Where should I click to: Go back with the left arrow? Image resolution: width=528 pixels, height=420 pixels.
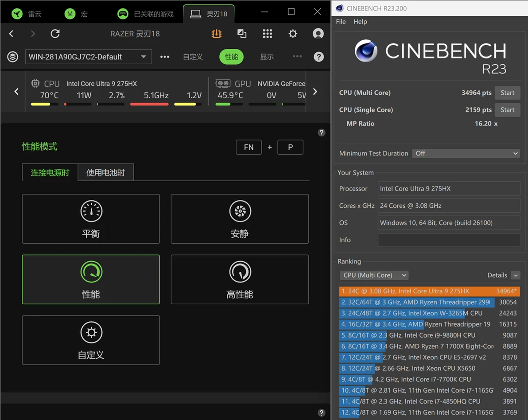[11, 34]
